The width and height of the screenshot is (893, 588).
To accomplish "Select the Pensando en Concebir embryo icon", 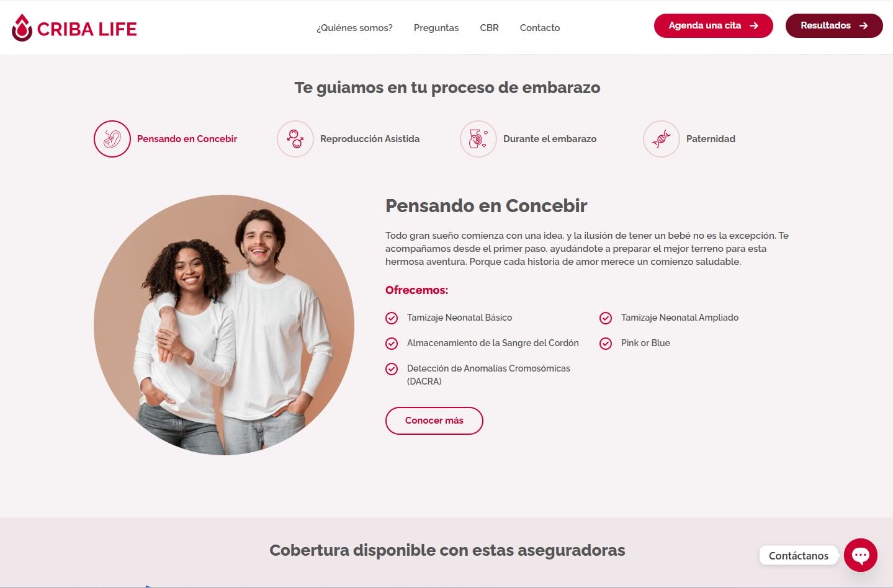I will point(112,139).
